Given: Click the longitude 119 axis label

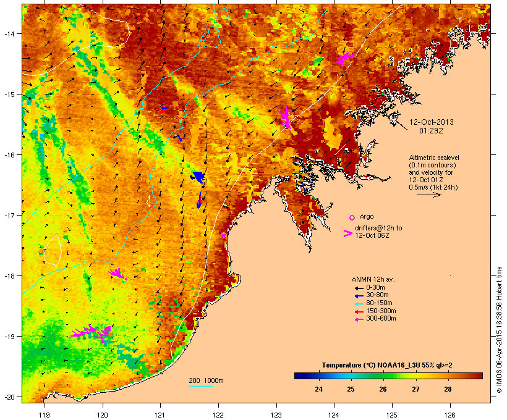Looking at the screenshot, I should point(45,415).
